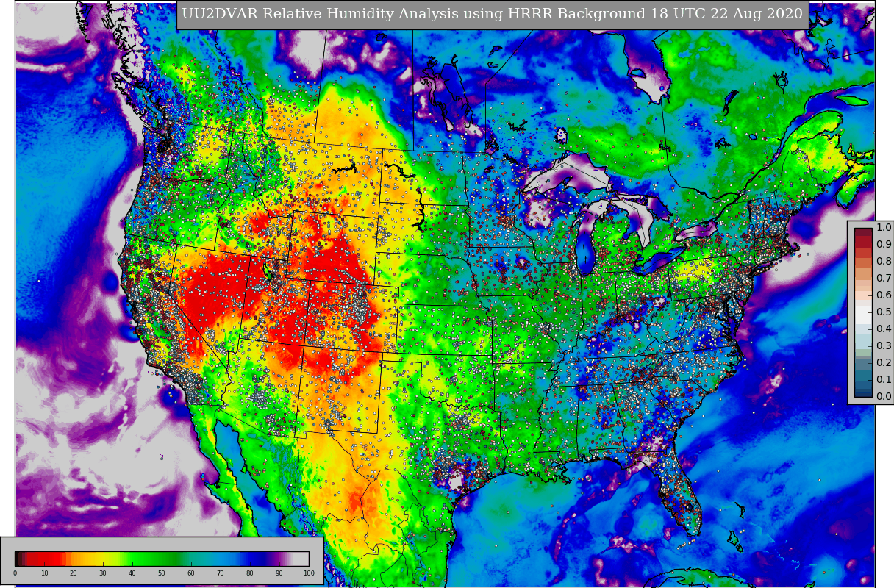Click the '50' tick label on the humidity colorbar

pyautogui.click(x=162, y=573)
